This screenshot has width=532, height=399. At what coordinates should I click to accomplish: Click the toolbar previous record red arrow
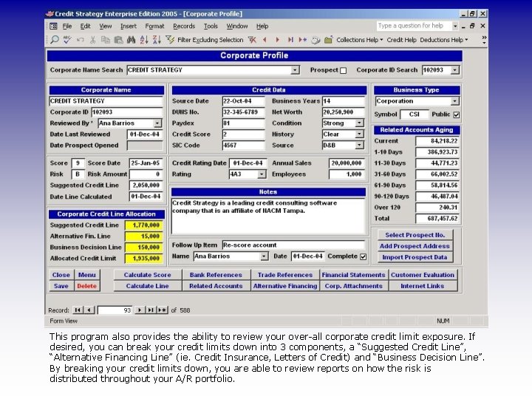coord(265,40)
